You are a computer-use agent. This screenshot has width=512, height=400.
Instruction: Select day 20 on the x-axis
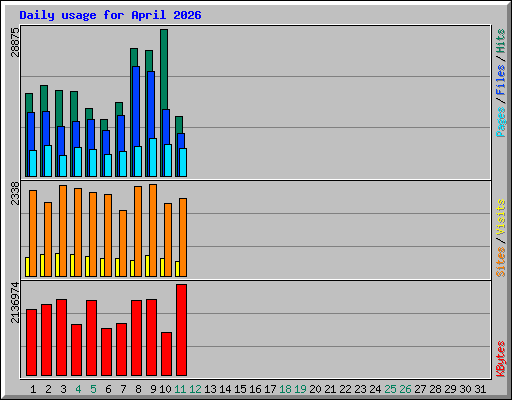pyautogui.click(x=315, y=389)
